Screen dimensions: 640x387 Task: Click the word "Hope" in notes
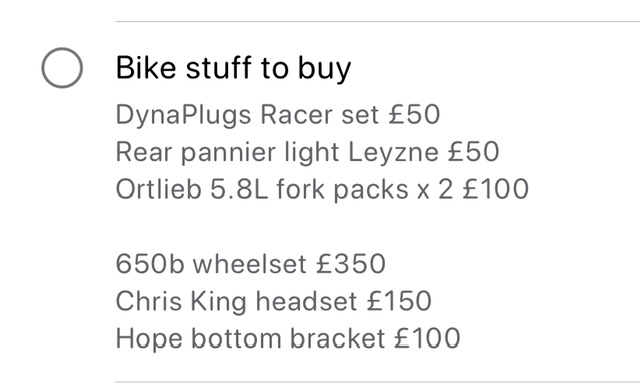pyautogui.click(x=149, y=340)
